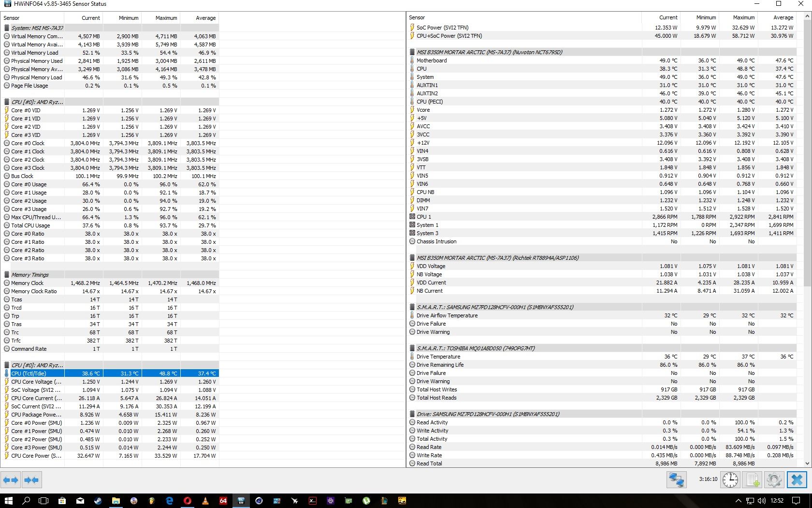Click the taskbar clock showing 12:52
The height and width of the screenshot is (508, 812).
coord(777,501)
